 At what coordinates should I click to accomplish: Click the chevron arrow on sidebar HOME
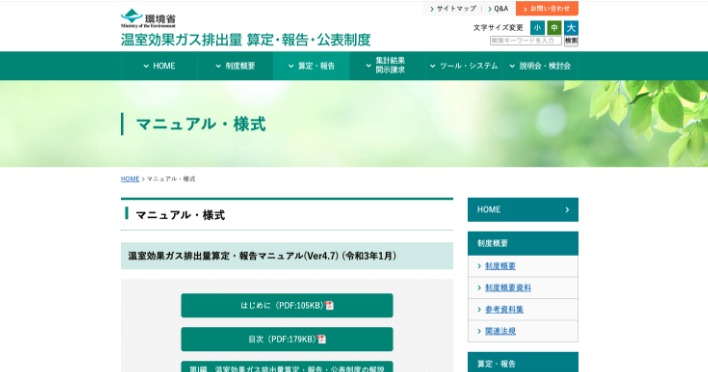point(567,210)
